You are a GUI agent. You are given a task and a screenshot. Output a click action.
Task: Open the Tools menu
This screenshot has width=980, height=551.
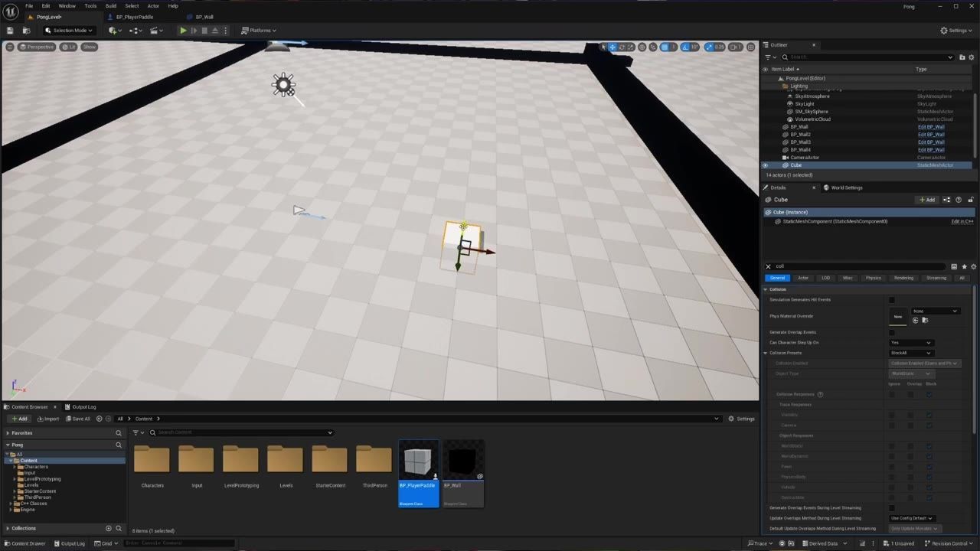click(90, 6)
